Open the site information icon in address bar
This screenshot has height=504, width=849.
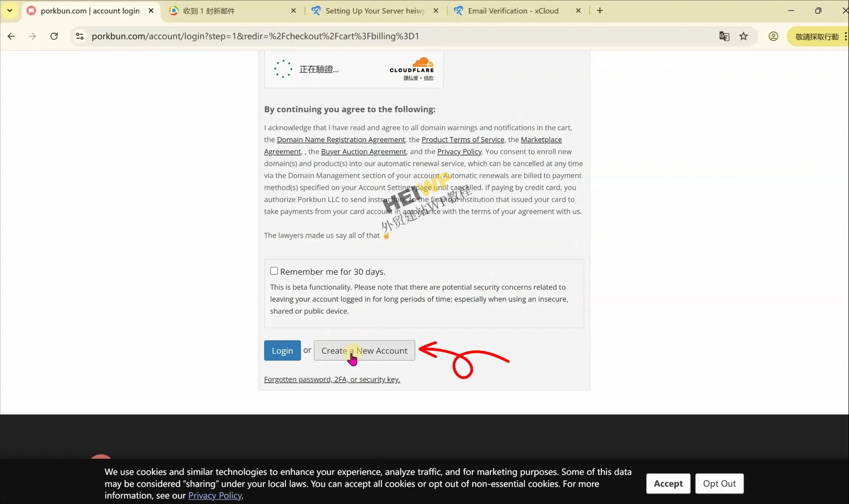80,36
